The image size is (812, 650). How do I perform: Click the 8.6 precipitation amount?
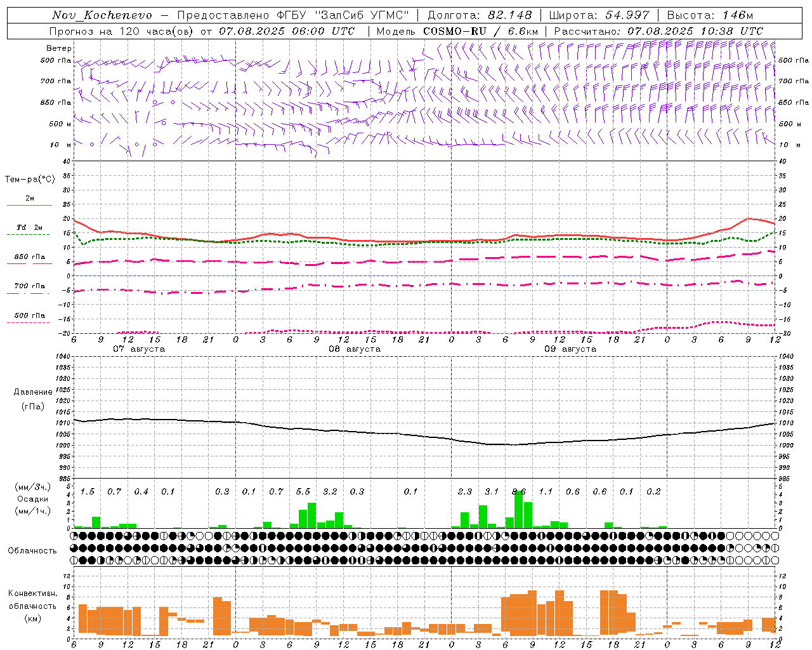[519, 492]
